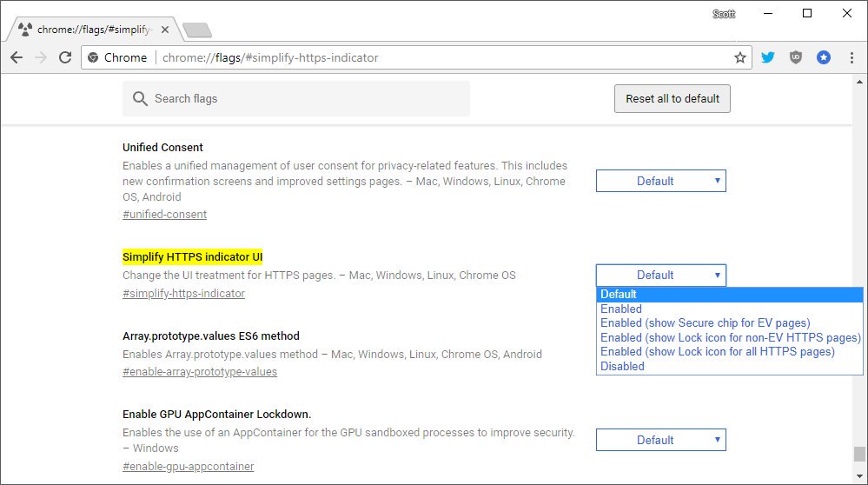Open the blue star extension icon
868x485 pixels.
point(823,57)
